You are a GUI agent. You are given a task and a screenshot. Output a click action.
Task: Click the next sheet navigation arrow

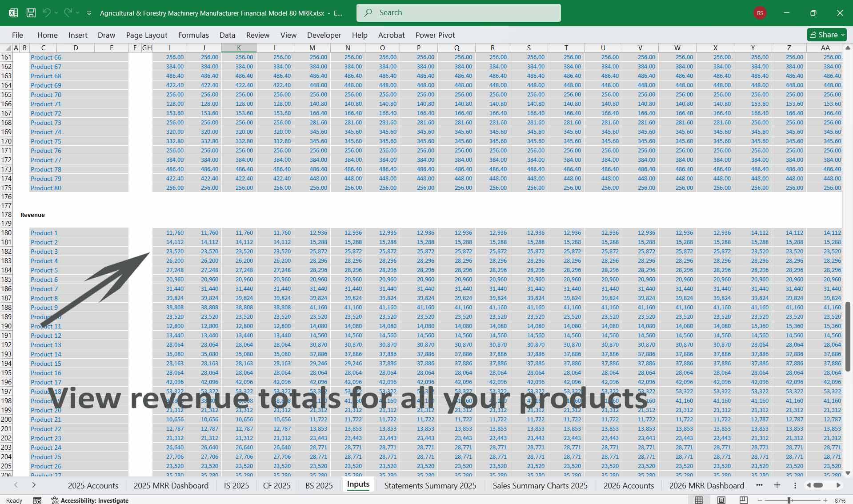[x=34, y=485]
